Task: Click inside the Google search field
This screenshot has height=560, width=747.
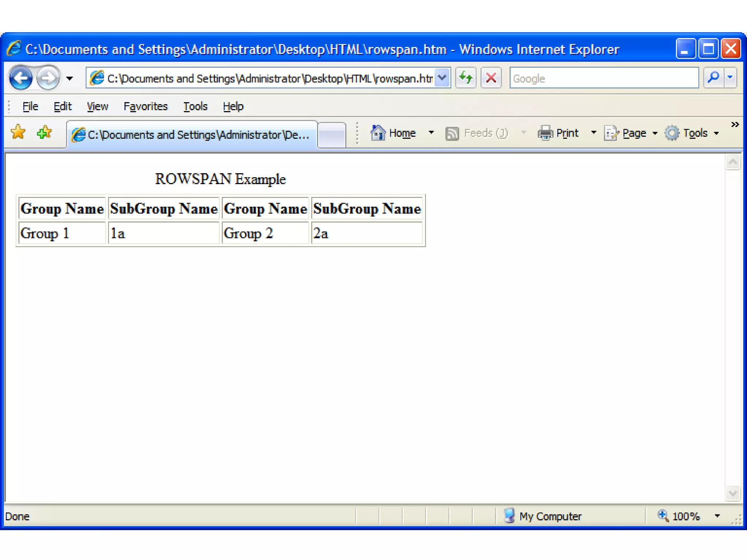Action: click(x=604, y=78)
